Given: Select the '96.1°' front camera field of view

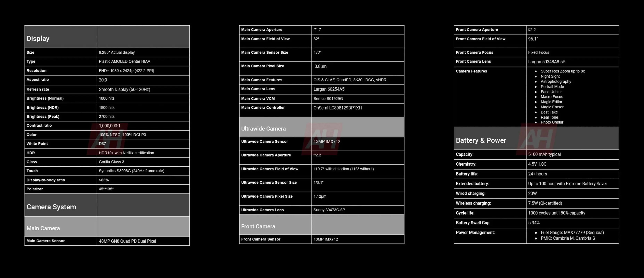Looking at the screenshot, I should pos(533,39).
